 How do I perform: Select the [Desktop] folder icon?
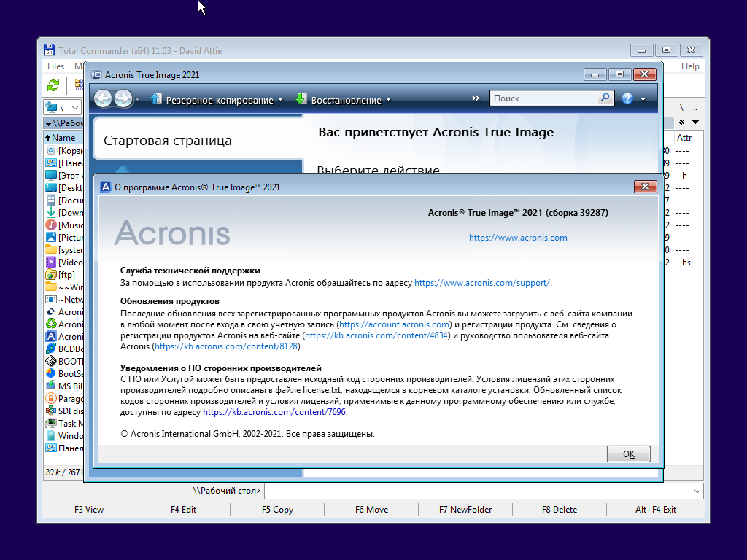[x=51, y=188]
